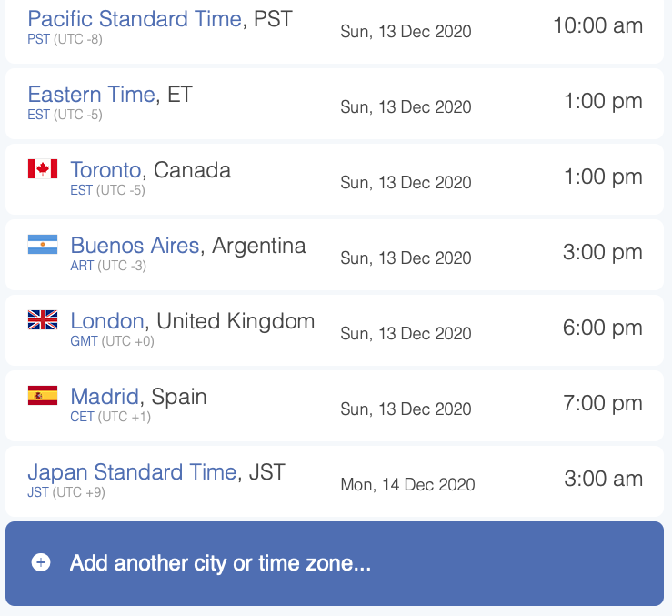The width and height of the screenshot is (672, 616).
Task: Click the PST abbreviation link
Action: click(38, 39)
